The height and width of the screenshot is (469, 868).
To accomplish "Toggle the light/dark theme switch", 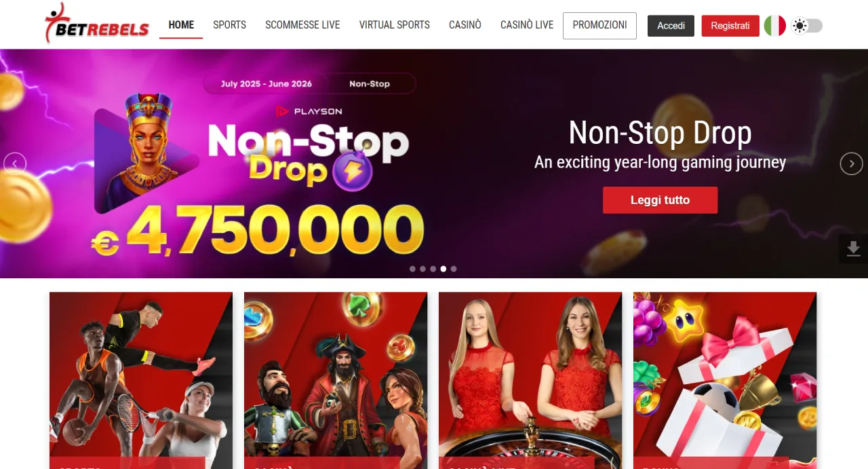I will tap(807, 26).
